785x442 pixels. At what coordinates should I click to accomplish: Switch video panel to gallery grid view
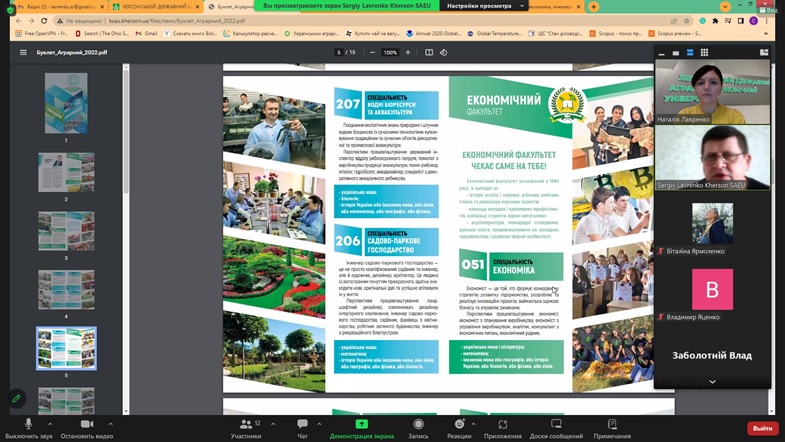tap(704, 53)
